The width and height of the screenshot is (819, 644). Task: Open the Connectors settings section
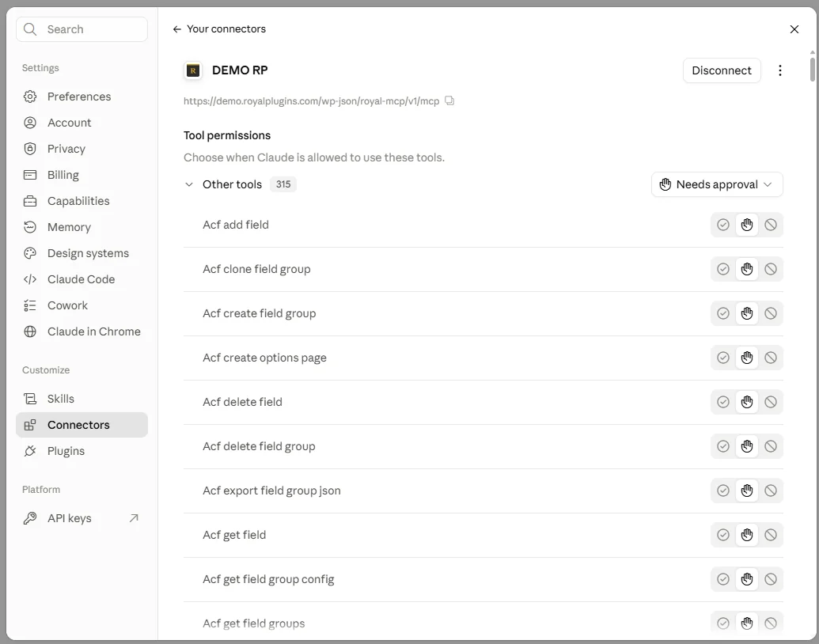click(x=82, y=425)
